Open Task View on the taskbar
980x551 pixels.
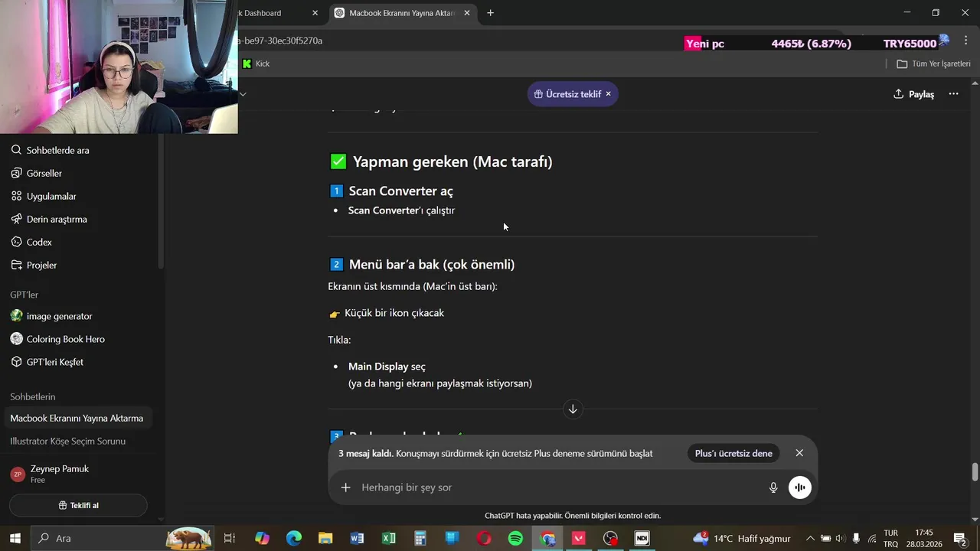[229, 539]
